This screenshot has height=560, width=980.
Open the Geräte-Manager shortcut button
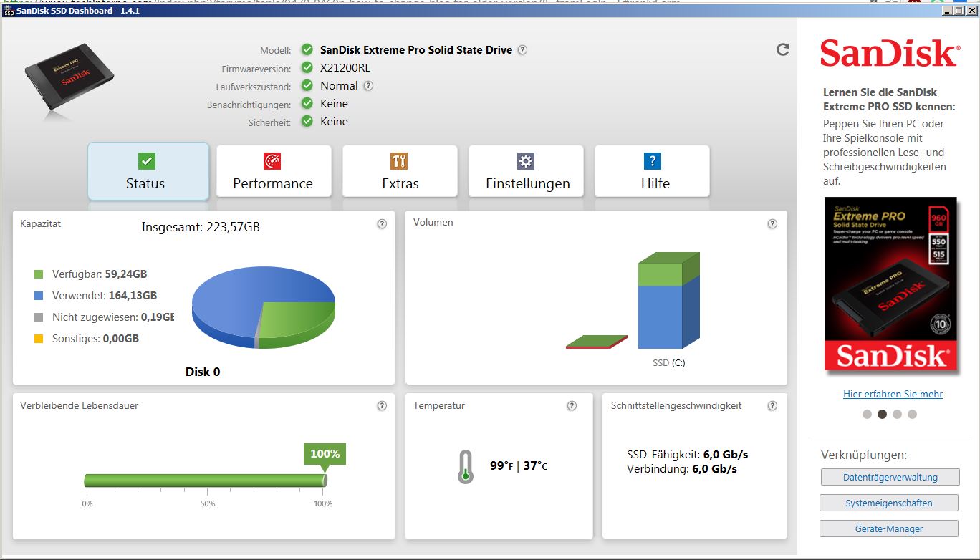(x=889, y=528)
